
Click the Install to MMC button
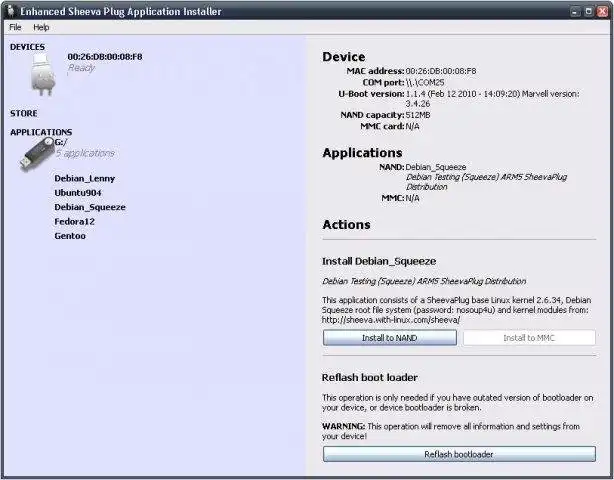pos(529,338)
